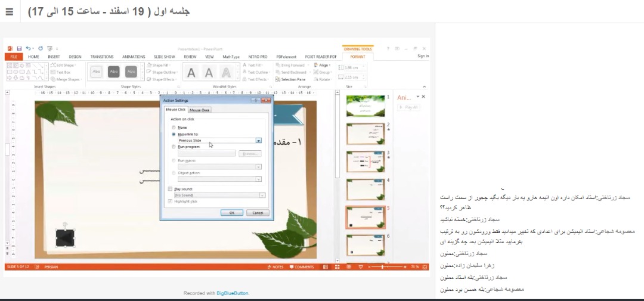Switch to the Mouse Over tab
The width and height of the screenshot is (644, 301).
pos(200,110)
